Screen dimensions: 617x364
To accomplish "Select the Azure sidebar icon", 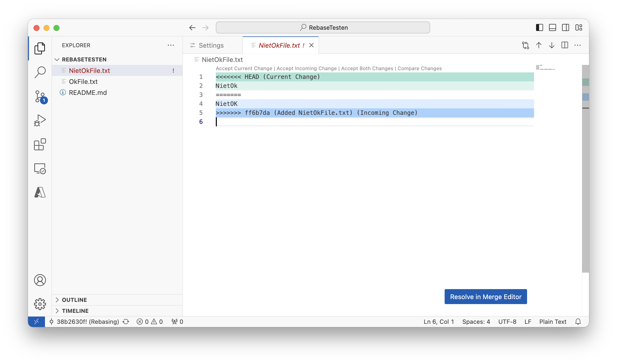I will [40, 192].
